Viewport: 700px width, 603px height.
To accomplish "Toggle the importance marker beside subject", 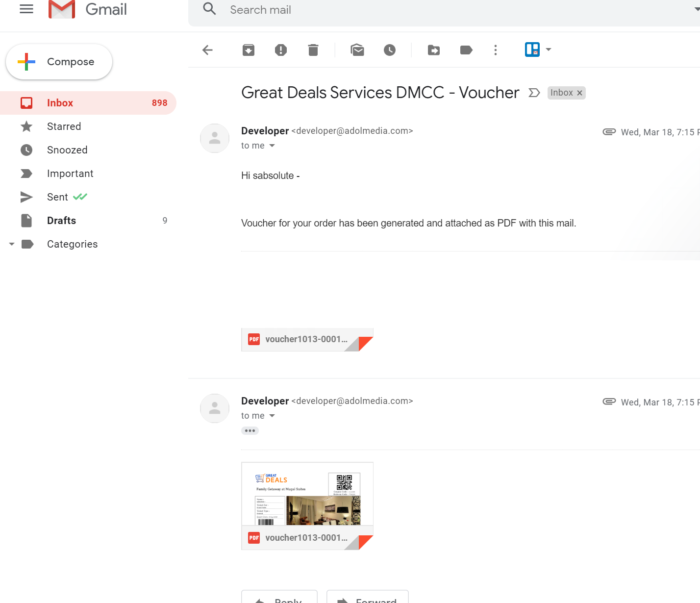I will tap(534, 93).
